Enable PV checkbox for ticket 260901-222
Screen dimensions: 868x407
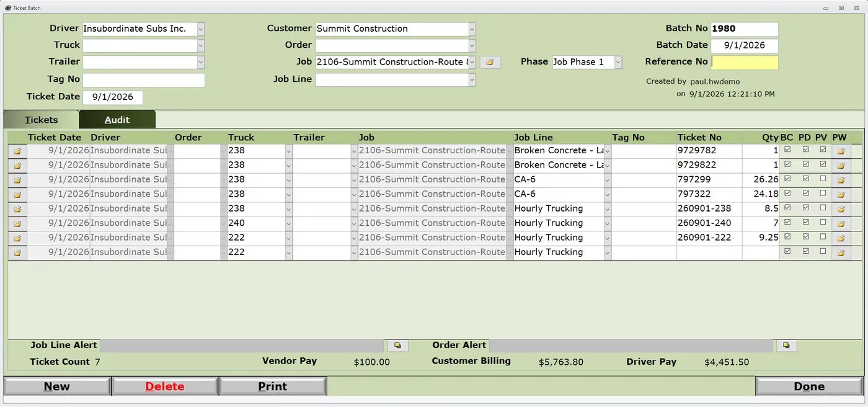tap(822, 237)
